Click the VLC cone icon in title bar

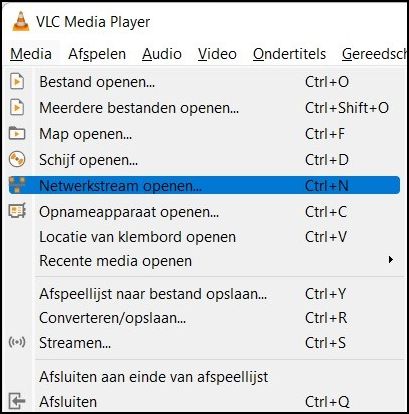click(x=20, y=21)
